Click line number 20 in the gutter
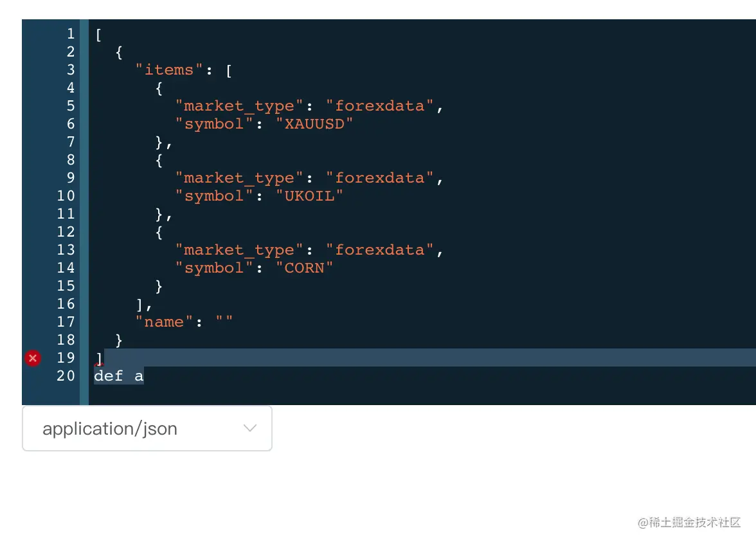The image size is (756, 544). (66, 376)
